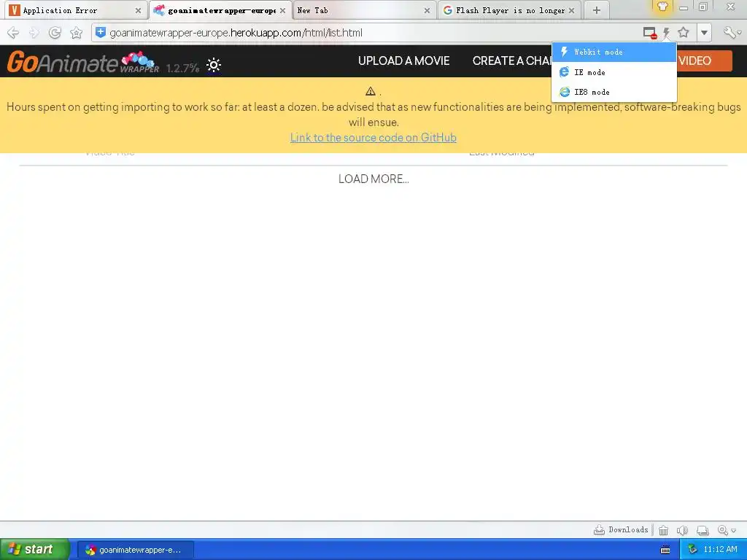747x560 pixels.
Task: Pick IE8 mode from the menu
Action: pos(614,92)
